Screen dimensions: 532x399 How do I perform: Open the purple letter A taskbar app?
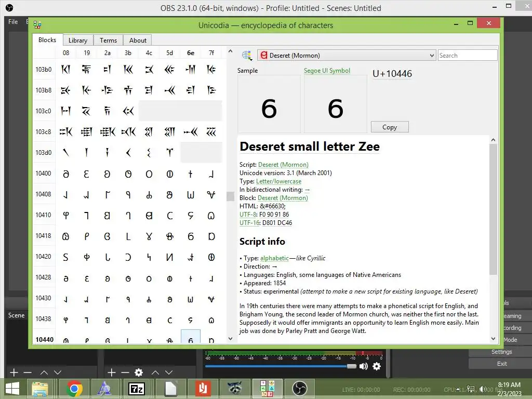[104, 389]
